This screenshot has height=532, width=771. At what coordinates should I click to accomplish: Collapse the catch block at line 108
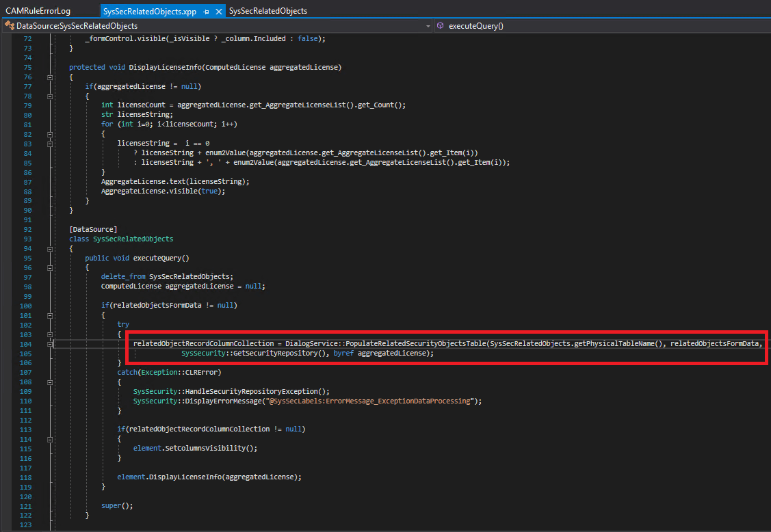point(50,382)
